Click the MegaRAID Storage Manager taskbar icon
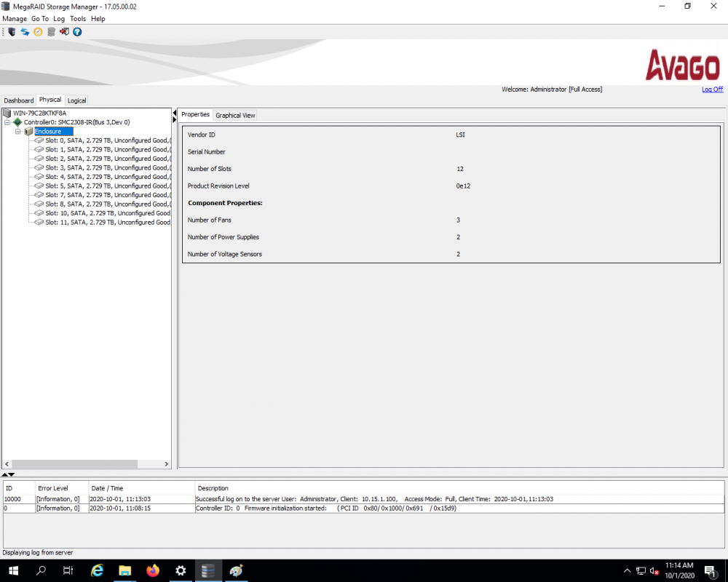The height and width of the screenshot is (582, 728). tap(208, 570)
